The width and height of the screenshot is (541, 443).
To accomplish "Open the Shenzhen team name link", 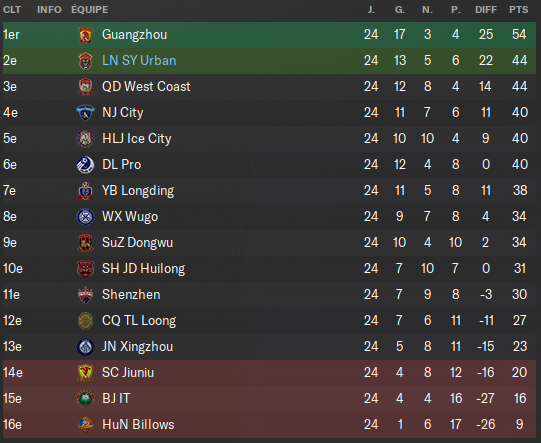I will pos(131,295).
